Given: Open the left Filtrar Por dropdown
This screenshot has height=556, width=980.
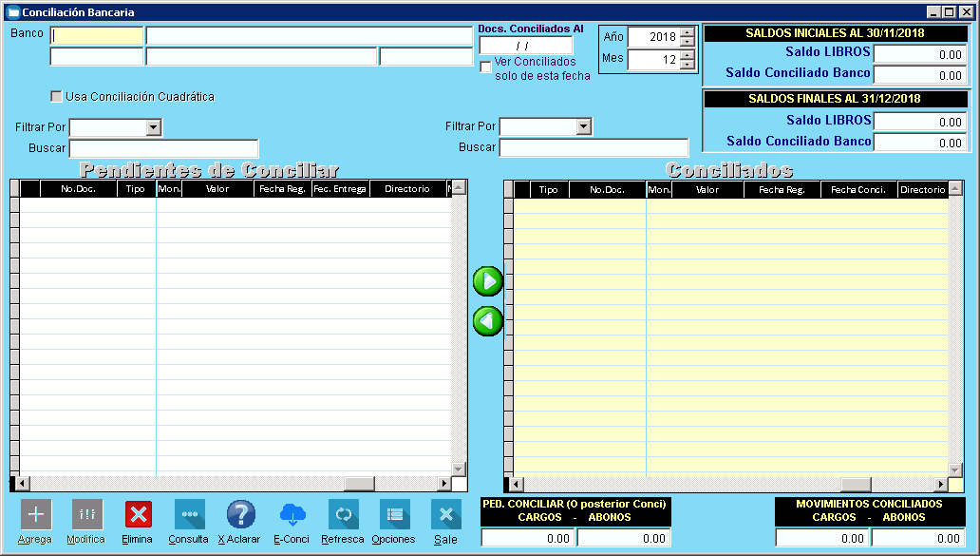Looking at the screenshot, I should 154,127.
